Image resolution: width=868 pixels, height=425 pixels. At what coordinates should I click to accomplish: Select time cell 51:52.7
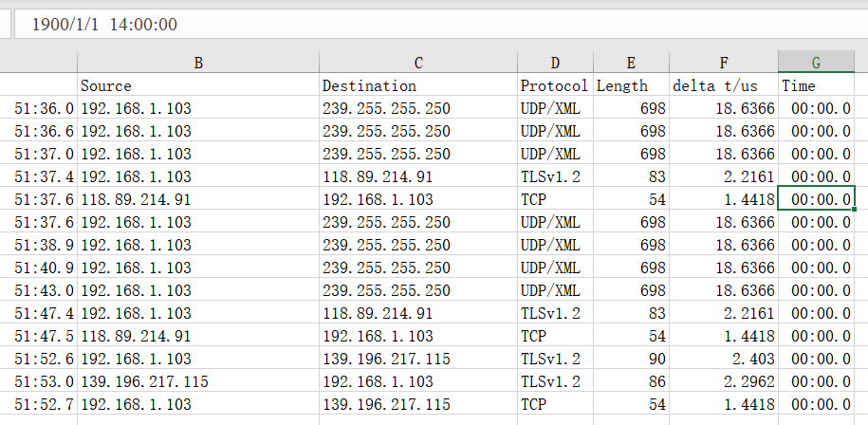coord(39,404)
